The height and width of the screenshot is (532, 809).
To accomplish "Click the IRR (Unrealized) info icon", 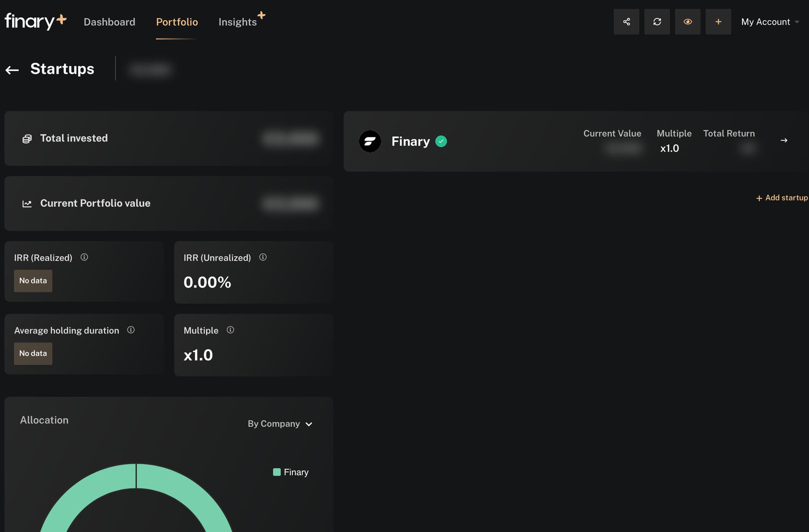I will pos(263,257).
